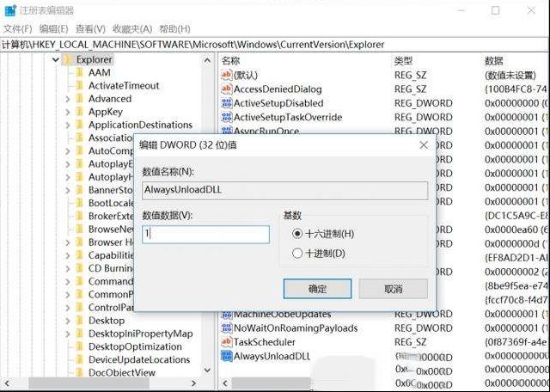The width and height of the screenshot is (550, 392).
Task: Click the TaskScheduler string value icon
Action: click(227, 342)
